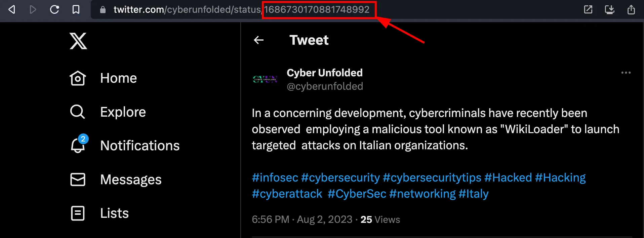Click the browser forward navigation arrow
Viewport: 644px width, 238px height.
coord(33,9)
